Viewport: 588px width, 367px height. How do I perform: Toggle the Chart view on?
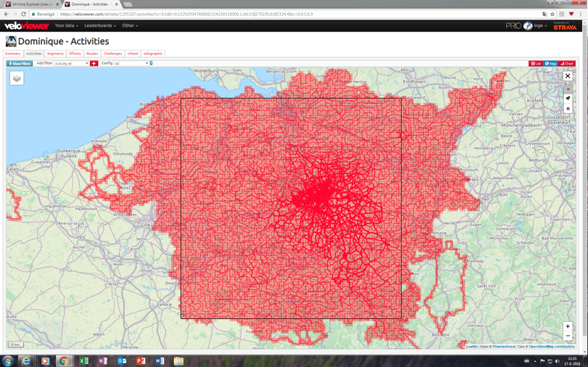coord(568,63)
